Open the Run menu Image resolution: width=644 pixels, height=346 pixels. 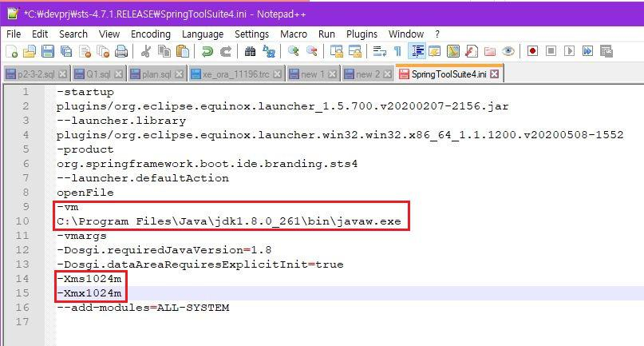tap(326, 34)
